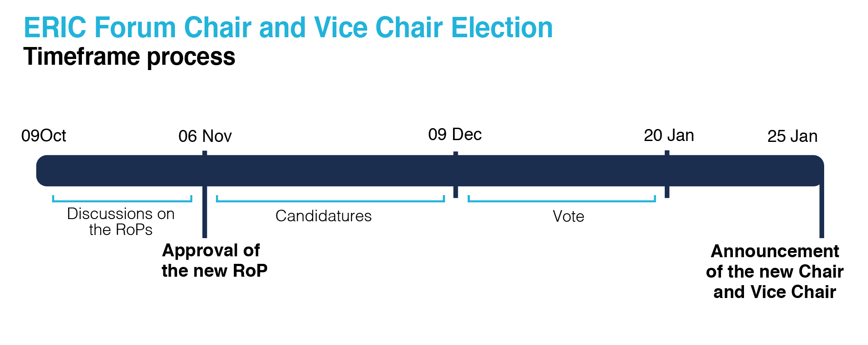
Task: Click the Approval of the new RoP text
Action: click(215, 260)
